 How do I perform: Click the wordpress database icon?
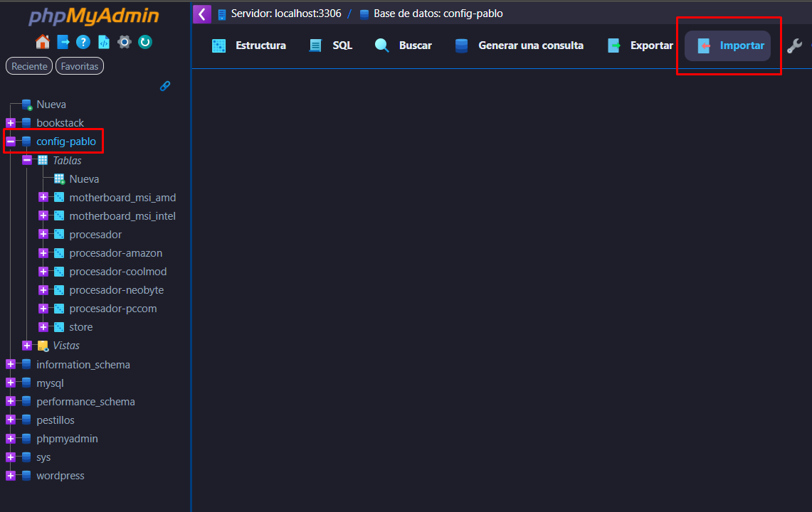(26, 476)
